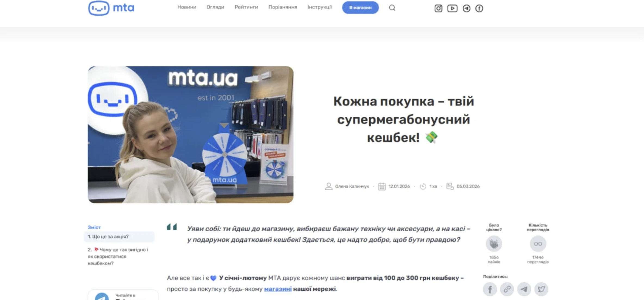
Task: Open the Порівняння menu item
Action: tap(283, 7)
